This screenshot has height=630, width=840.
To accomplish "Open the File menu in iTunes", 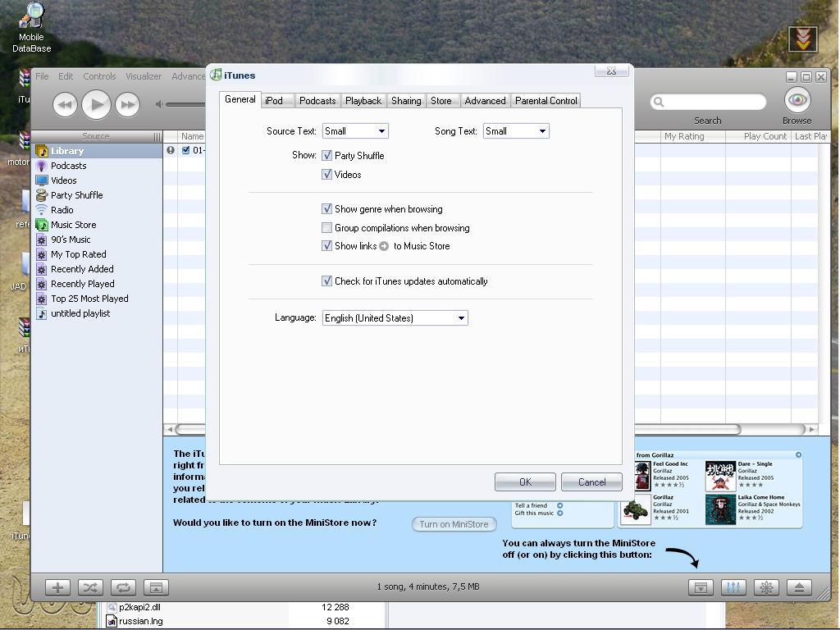I will (42, 76).
